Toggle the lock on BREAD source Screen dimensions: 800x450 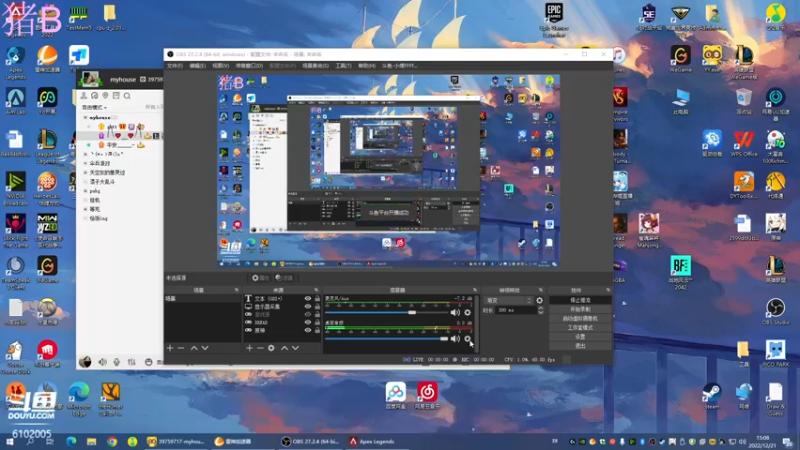point(317,322)
